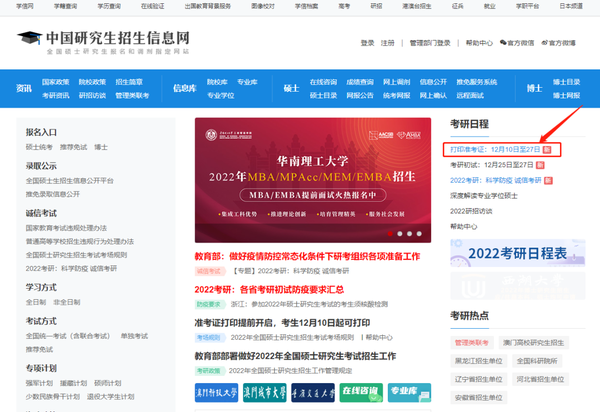Open the 学籍查询 top link
Image resolution: width=600 pixels, height=412 pixels.
pyautogui.click(x=65, y=6)
